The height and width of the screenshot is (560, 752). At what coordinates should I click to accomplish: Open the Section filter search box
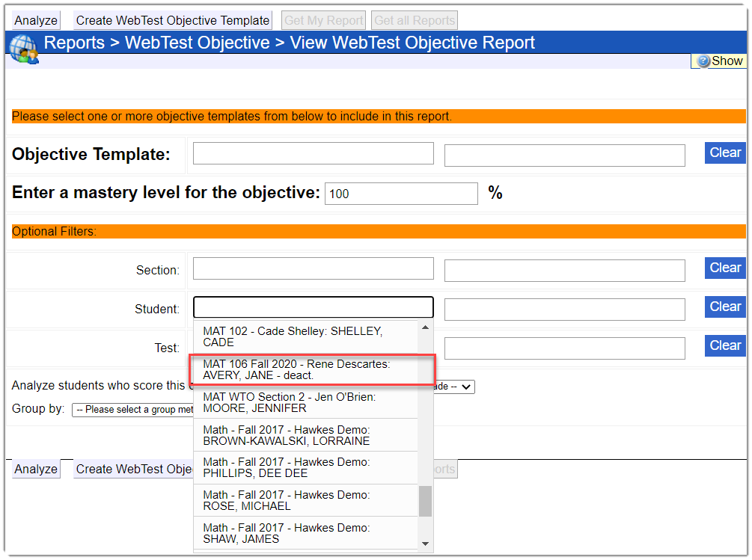[313, 268]
